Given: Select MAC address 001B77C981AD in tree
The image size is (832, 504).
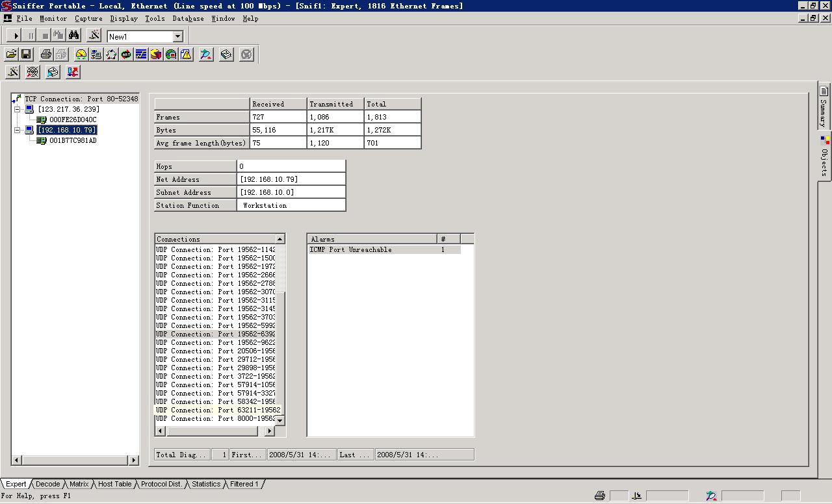Looking at the screenshot, I should [x=73, y=140].
